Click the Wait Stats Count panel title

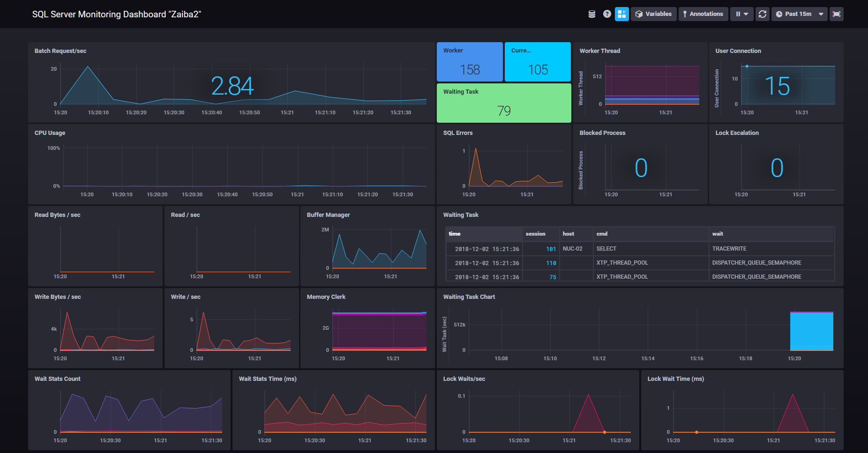tap(57, 379)
